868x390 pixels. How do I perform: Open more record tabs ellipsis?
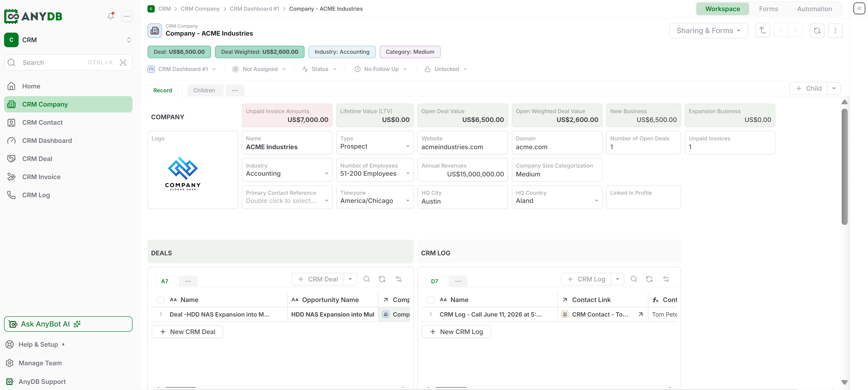point(235,90)
